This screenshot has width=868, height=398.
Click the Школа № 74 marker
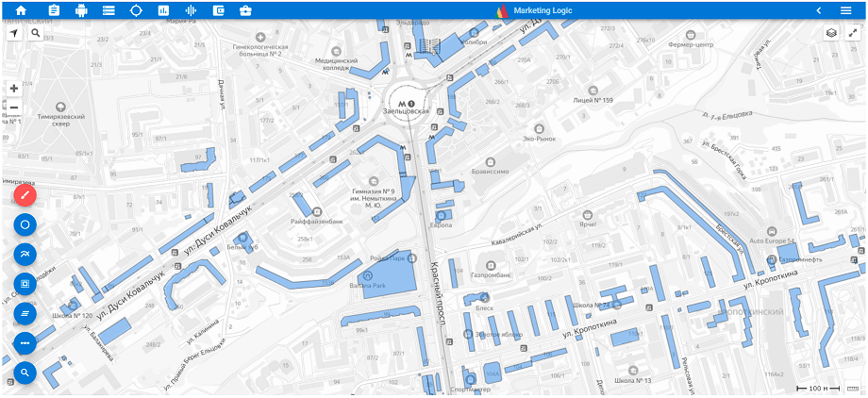pos(618,305)
